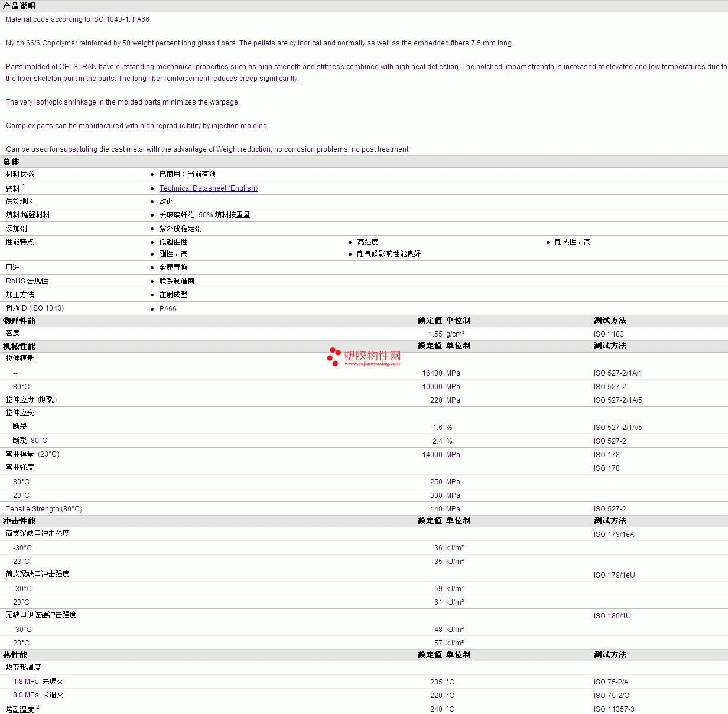The height and width of the screenshot is (714, 728).
Task: Click the 总体 section header
Action: click(x=11, y=161)
